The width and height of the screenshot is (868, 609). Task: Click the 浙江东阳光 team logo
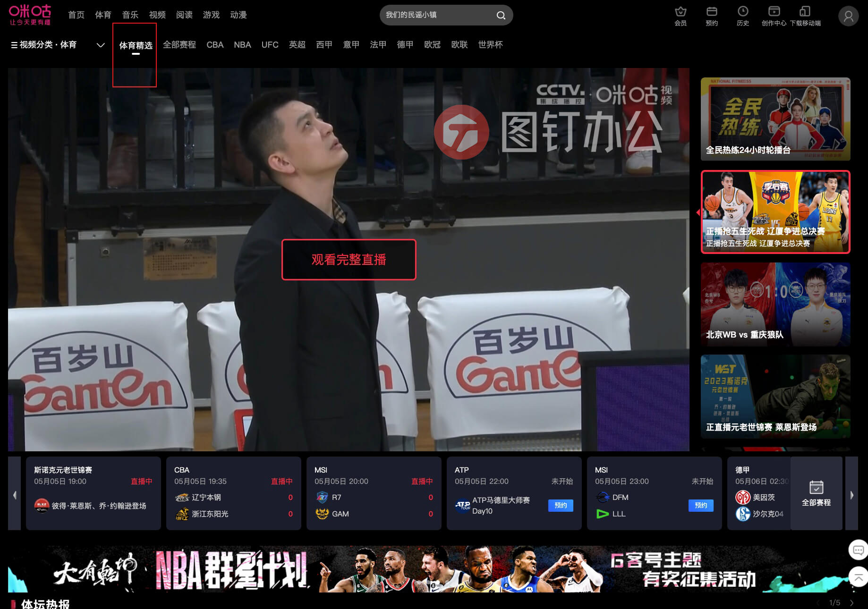182,514
